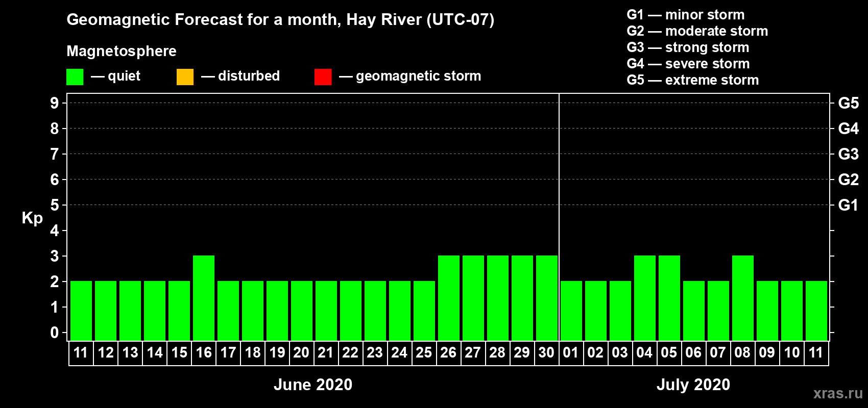The image size is (868, 408).
Task: Click the 'G4 — severe storm' legend line
Action: [688, 64]
